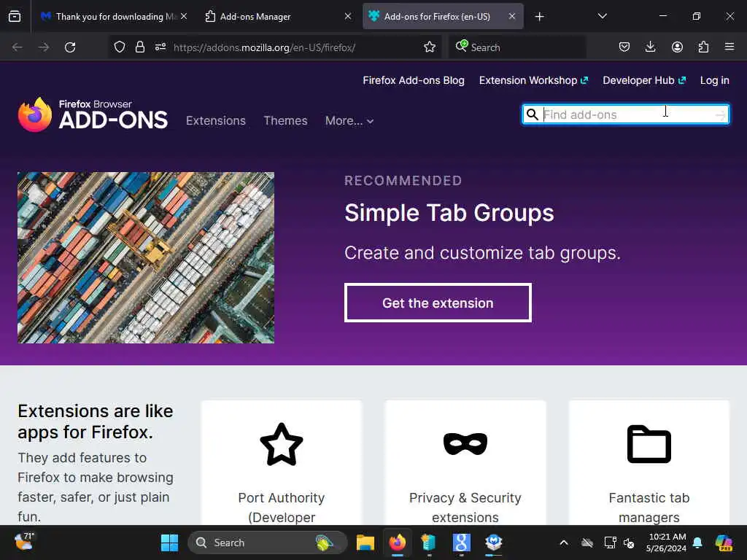This screenshot has height=560, width=747.
Task: Click the network display tray icon
Action: click(x=610, y=542)
